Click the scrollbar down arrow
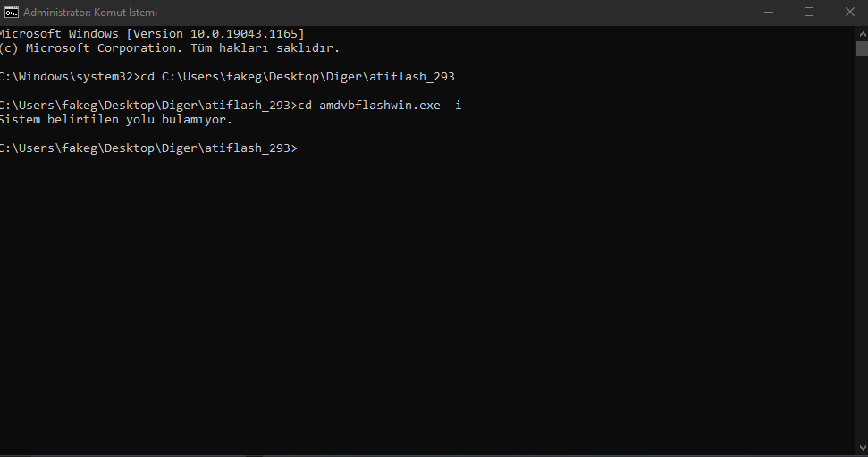Screen dimensions: 868x457 pos(861,446)
